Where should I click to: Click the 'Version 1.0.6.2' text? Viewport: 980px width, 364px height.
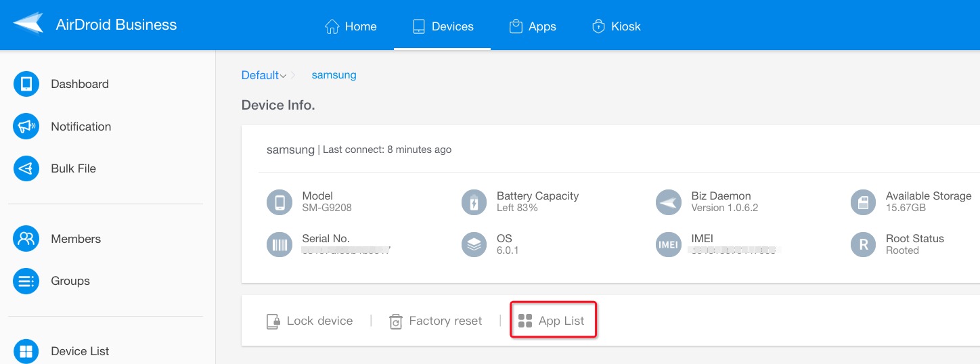click(x=725, y=208)
